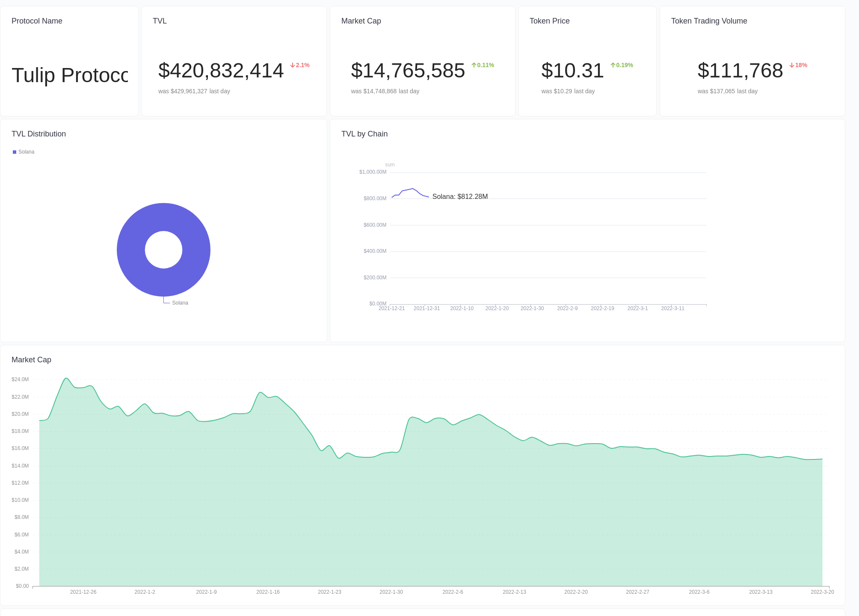Expand the TVL Distribution panel

[39, 133]
